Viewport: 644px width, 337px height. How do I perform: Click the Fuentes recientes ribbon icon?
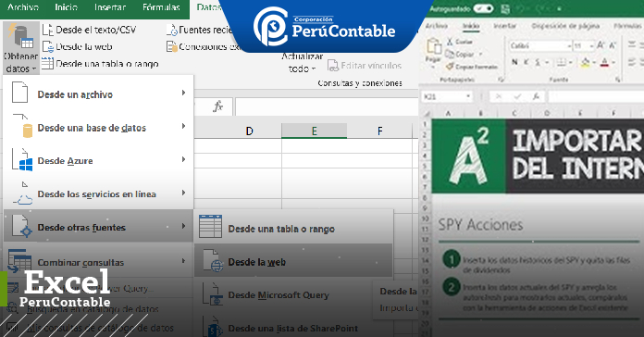click(172, 30)
